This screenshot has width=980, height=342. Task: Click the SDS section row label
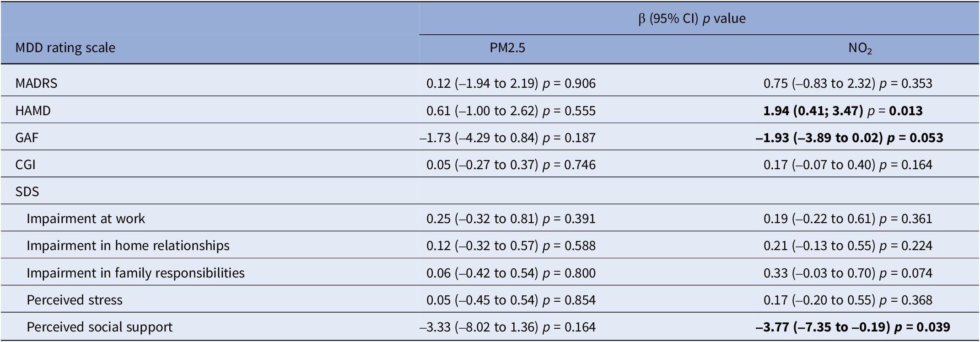coord(27,192)
